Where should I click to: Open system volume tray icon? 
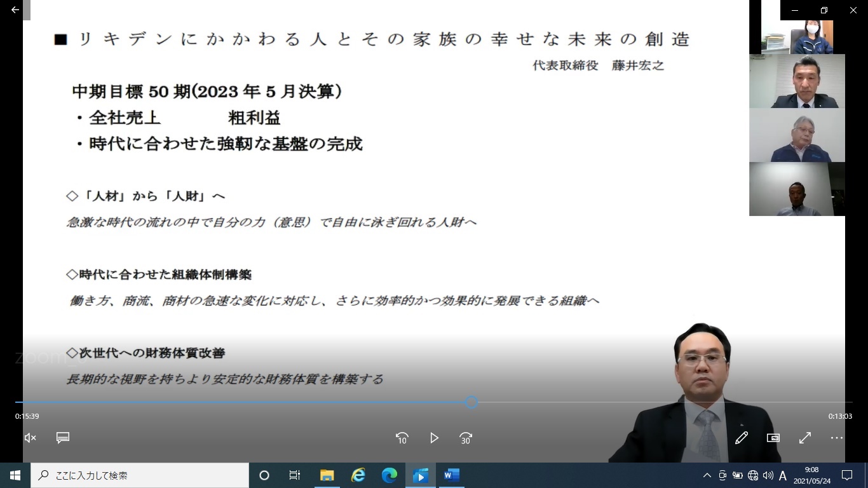click(x=768, y=475)
